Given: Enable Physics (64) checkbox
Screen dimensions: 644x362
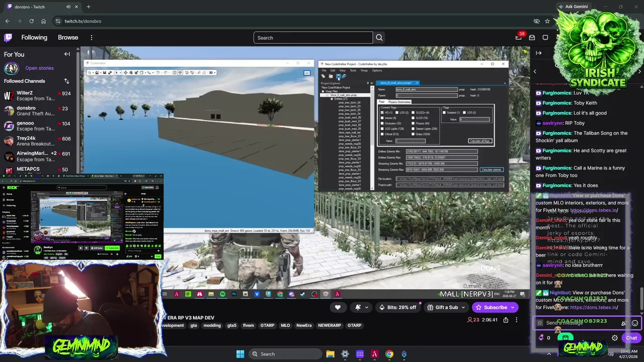Looking at the screenshot, I should (413, 123).
